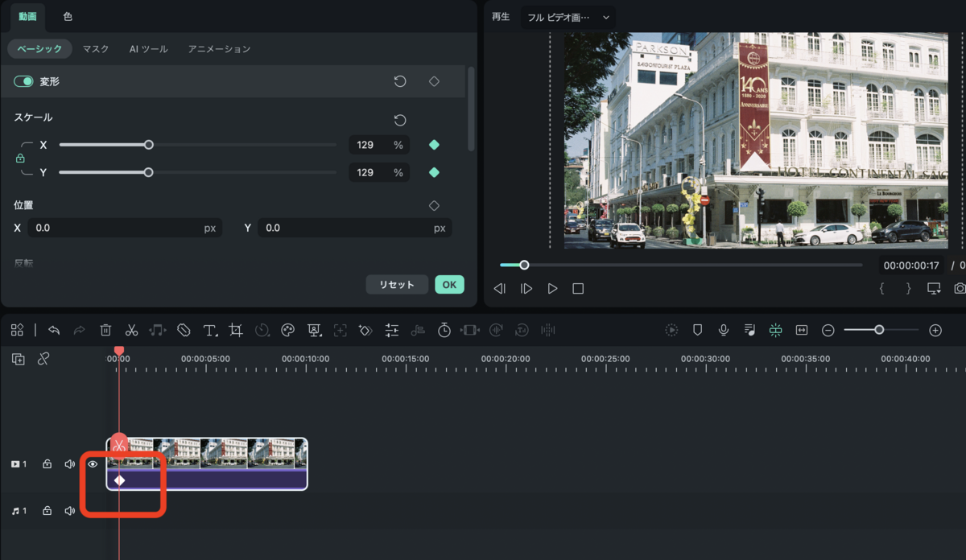This screenshot has height=560, width=966.
Task: Add new track icon above tracks
Action: tap(18, 359)
